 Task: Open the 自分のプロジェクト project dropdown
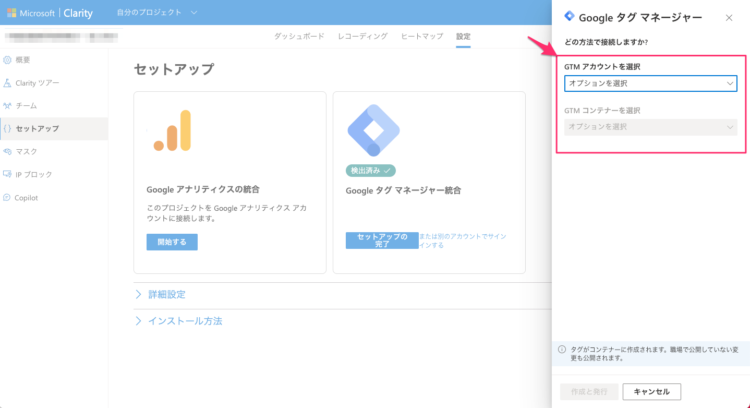click(x=156, y=12)
